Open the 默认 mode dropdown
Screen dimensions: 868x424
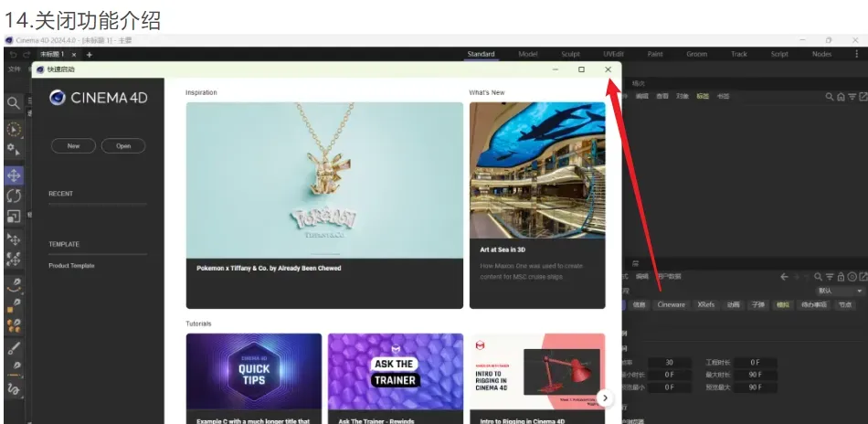click(x=840, y=291)
